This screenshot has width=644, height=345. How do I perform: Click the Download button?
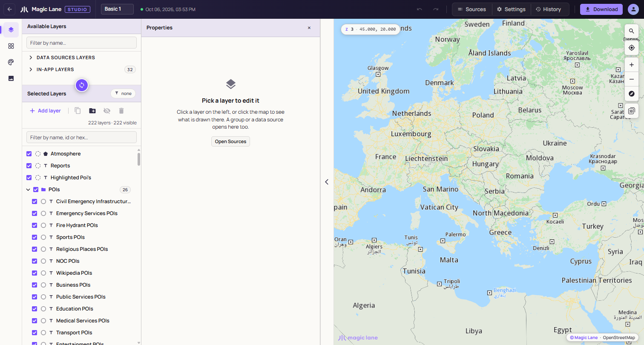(601, 9)
